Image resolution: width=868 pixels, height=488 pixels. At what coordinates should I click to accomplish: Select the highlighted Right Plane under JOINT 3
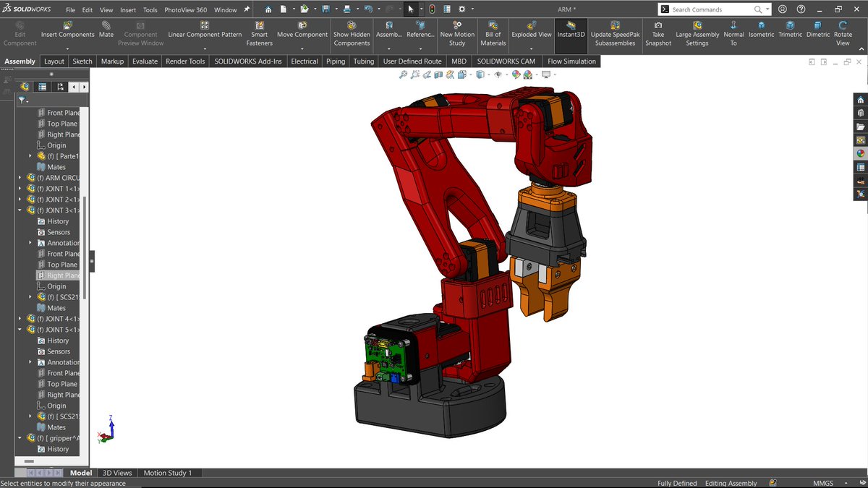tap(58, 275)
